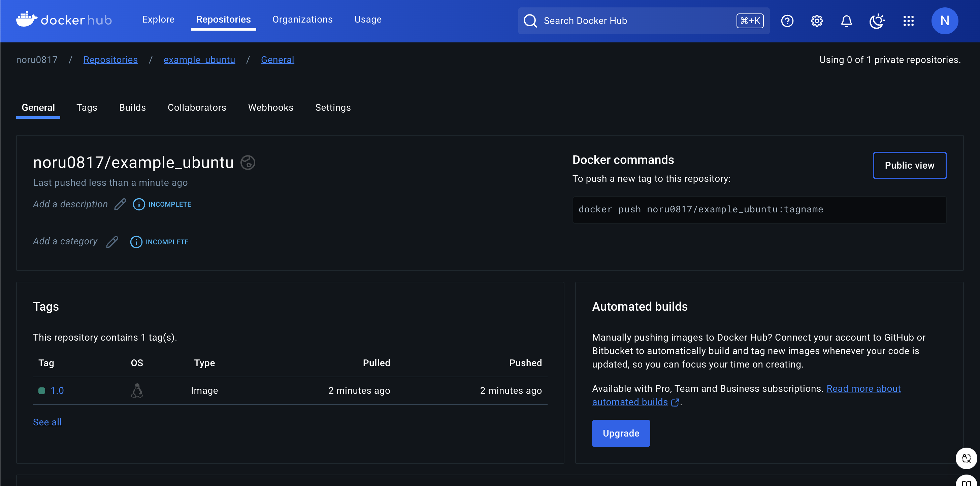The height and width of the screenshot is (486, 980).
Task: Click the Linux penguin OS icon
Action: (x=137, y=390)
